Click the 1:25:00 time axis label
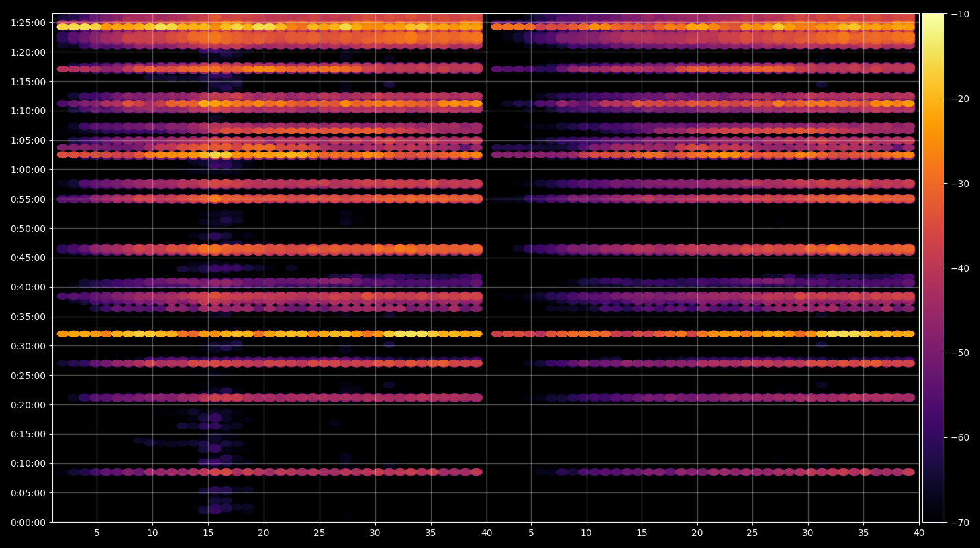The image size is (980, 548). (28, 23)
